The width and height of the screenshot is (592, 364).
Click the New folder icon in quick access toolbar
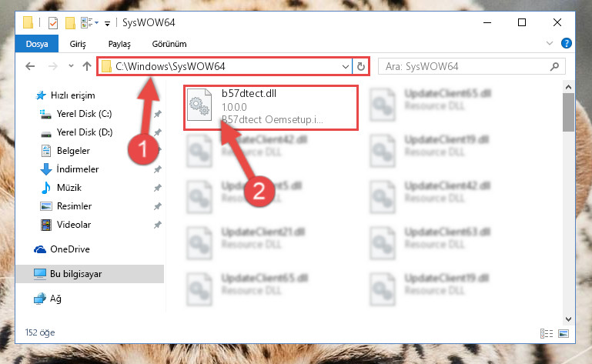pyautogui.click(x=70, y=23)
